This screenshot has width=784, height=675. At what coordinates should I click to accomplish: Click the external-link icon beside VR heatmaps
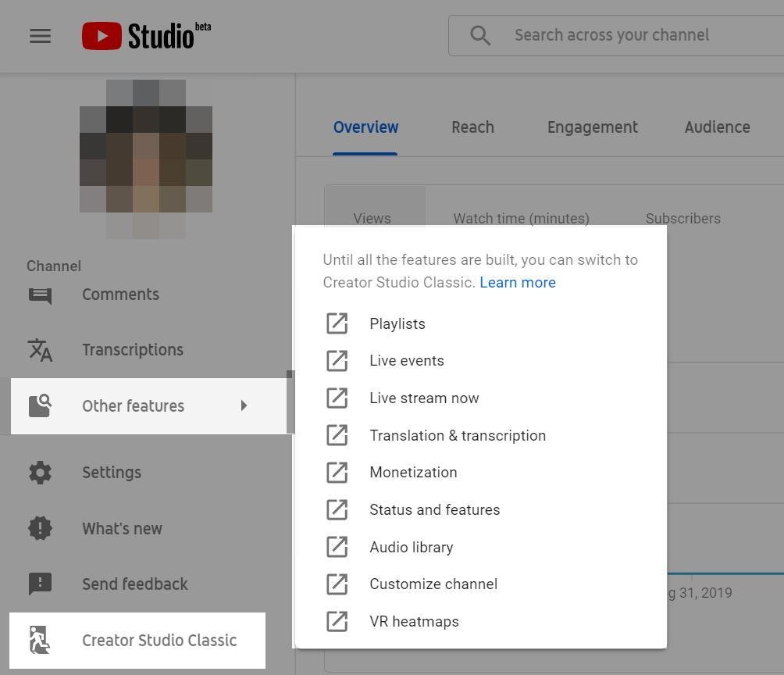click(x=337, y=621)
